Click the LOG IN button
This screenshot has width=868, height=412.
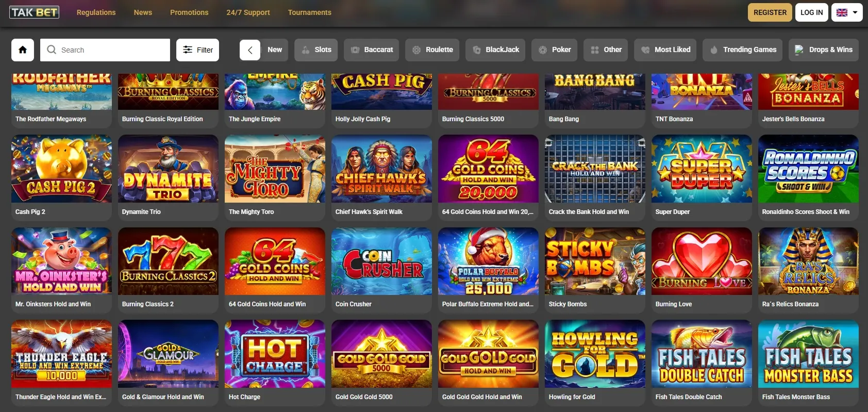pos(812,12)
